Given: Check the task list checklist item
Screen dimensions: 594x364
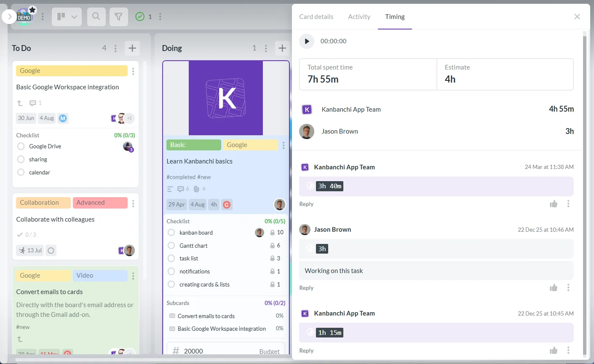Looking at the screenshot, I should 171,258.
